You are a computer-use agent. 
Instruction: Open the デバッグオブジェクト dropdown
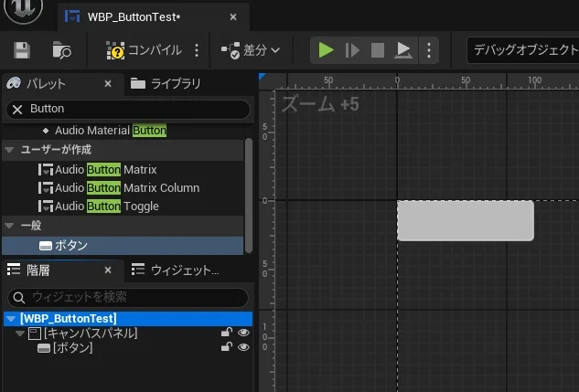pyautogui.click(x=523, y=51)
